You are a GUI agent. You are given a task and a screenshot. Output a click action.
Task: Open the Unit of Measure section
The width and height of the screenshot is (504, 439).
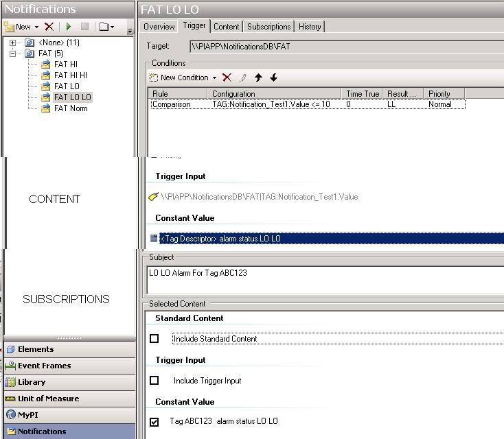click(70, 399)
